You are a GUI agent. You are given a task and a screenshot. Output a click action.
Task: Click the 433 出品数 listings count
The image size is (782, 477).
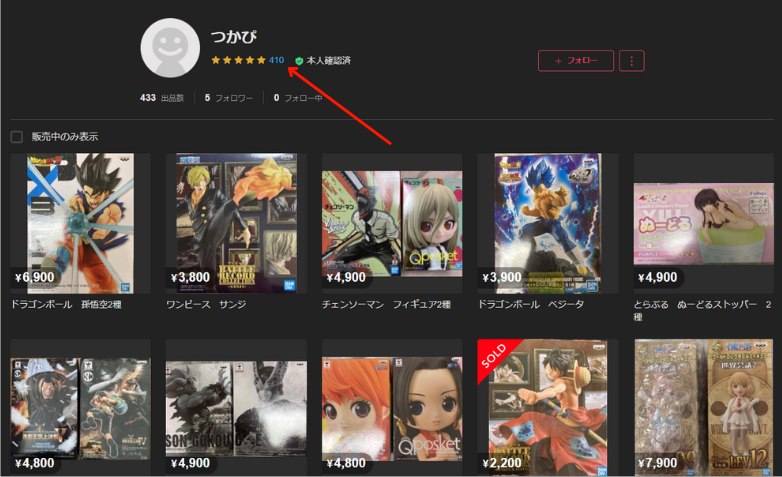(x=162, y=98)
